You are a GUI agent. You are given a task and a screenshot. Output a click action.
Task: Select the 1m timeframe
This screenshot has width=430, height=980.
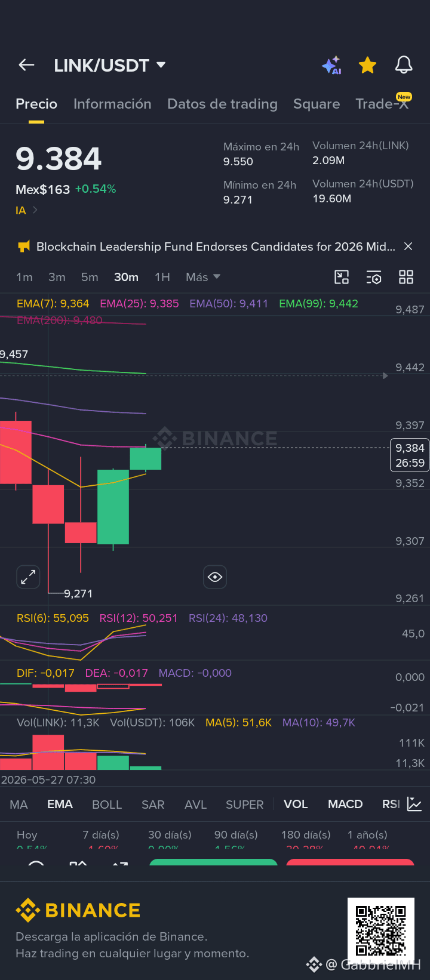point(24,277)
